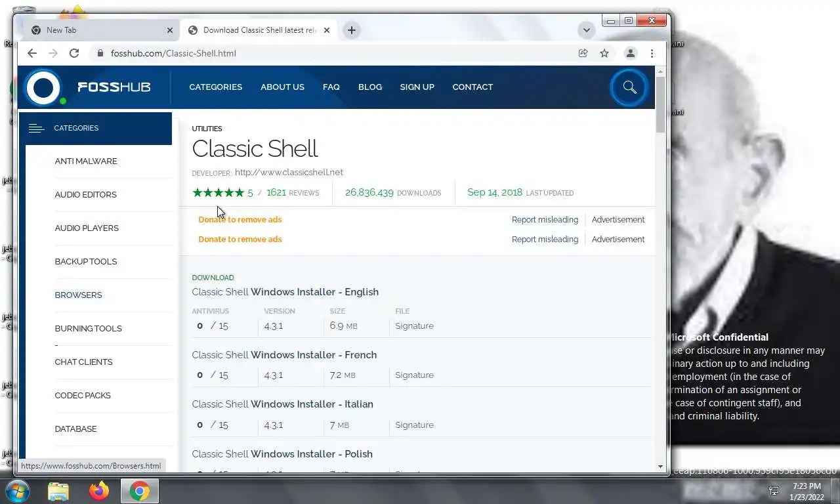Download Classic Shell Windows Installer - Polish

pos(282,453)
